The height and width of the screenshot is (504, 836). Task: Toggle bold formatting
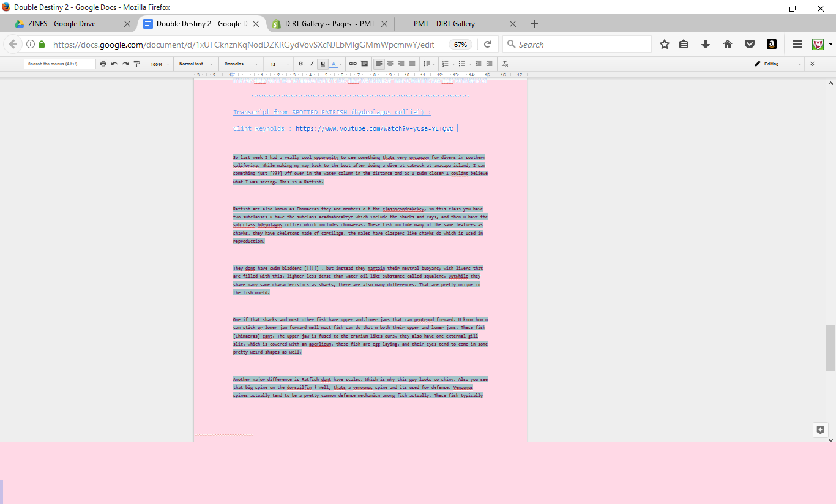(x=300, y=64)
